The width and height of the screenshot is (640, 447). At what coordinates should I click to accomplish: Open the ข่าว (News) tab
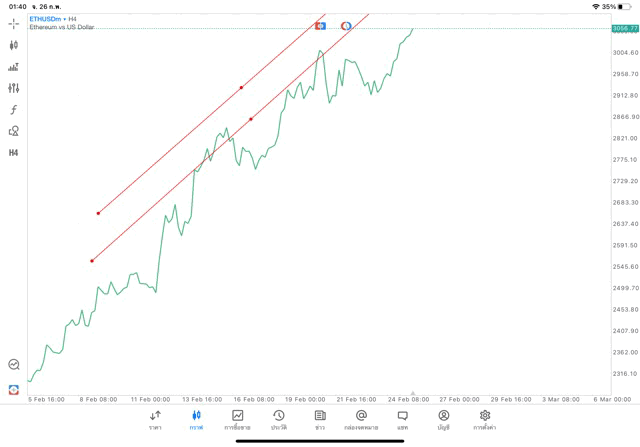coord(320,419)
